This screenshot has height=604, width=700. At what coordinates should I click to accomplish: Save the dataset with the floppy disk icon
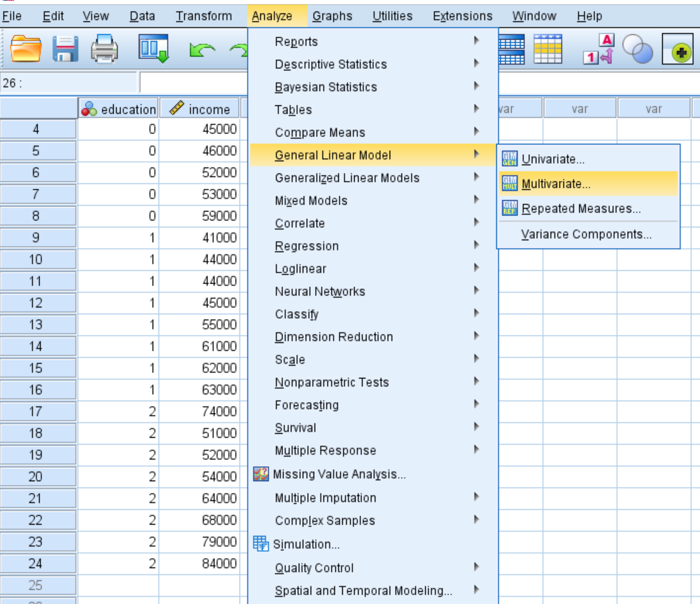click(x=65, y=49)
